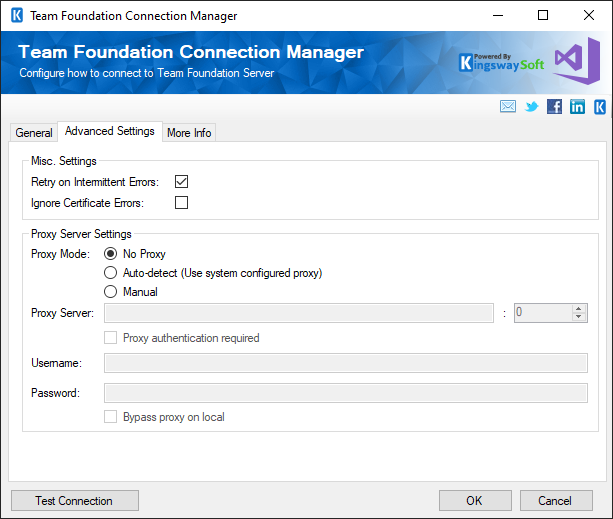Minimize the Connection Manager window
Image resolution: width=613 pixels, height=519 pixels.
tap(498, 16)
